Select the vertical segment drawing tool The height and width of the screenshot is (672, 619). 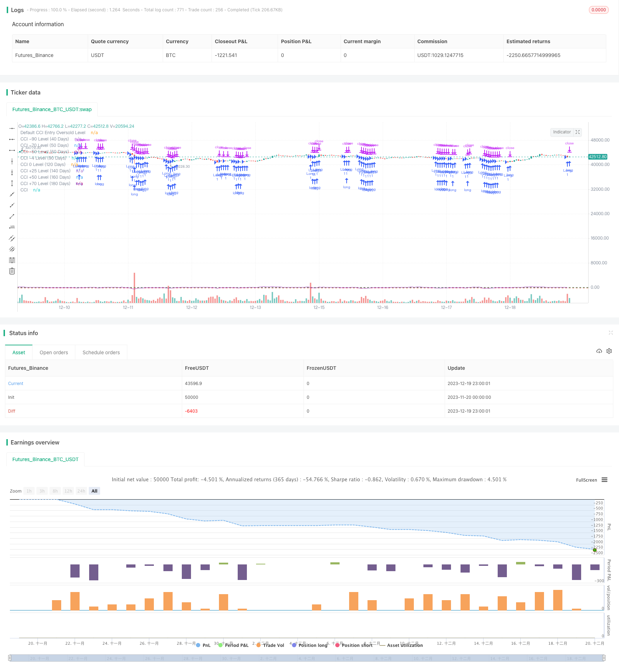[x=12, y=183]
